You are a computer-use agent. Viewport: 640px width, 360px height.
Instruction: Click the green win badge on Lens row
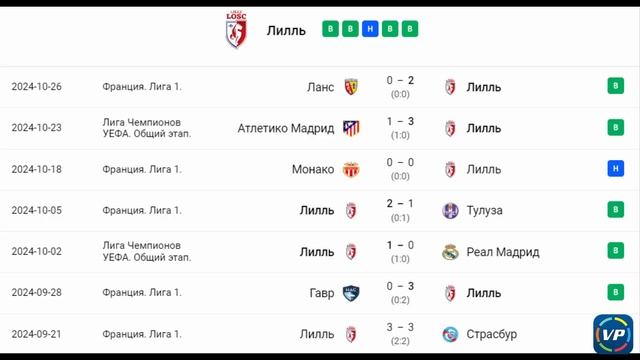616,86
